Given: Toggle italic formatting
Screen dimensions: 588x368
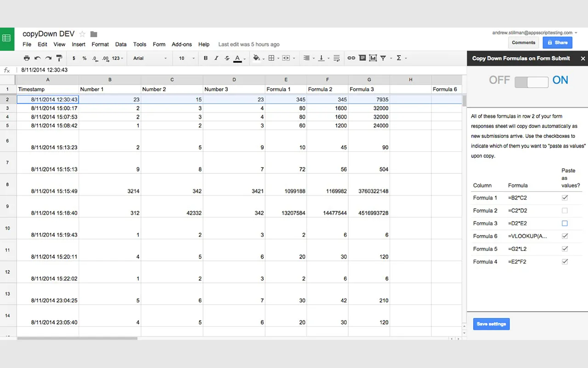Looking at the screenshot, I should [x=216, y=58].
